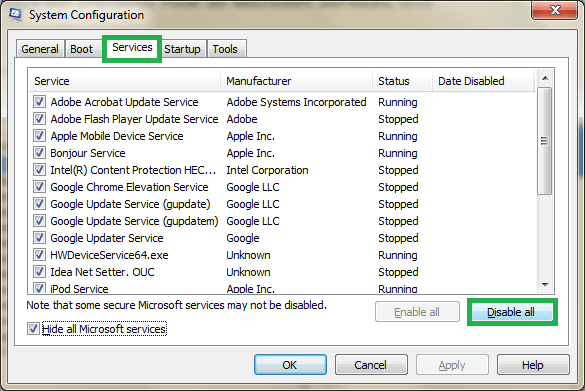The image size is (585, 391).
Task: Select the Google Updater Service name
Action: point(107,238)
